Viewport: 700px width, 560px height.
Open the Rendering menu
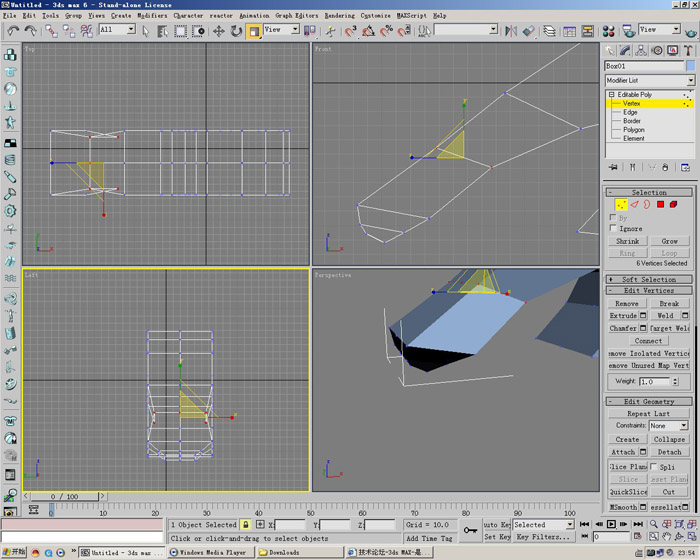[339, 16]
